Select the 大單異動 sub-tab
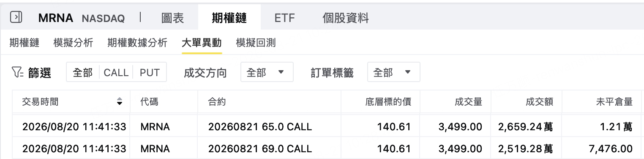The height and width of the screenshot is (159, 644). (202, 43)
